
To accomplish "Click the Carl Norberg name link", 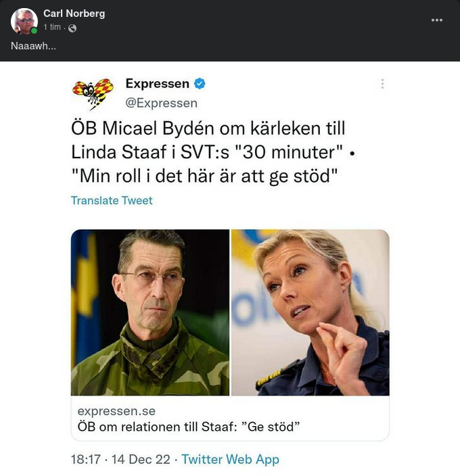I will tap(74, 14).
